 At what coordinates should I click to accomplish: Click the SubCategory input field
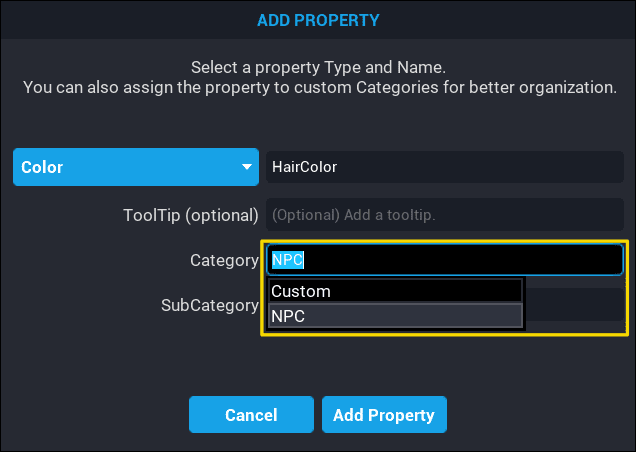(x=575, y=305)
